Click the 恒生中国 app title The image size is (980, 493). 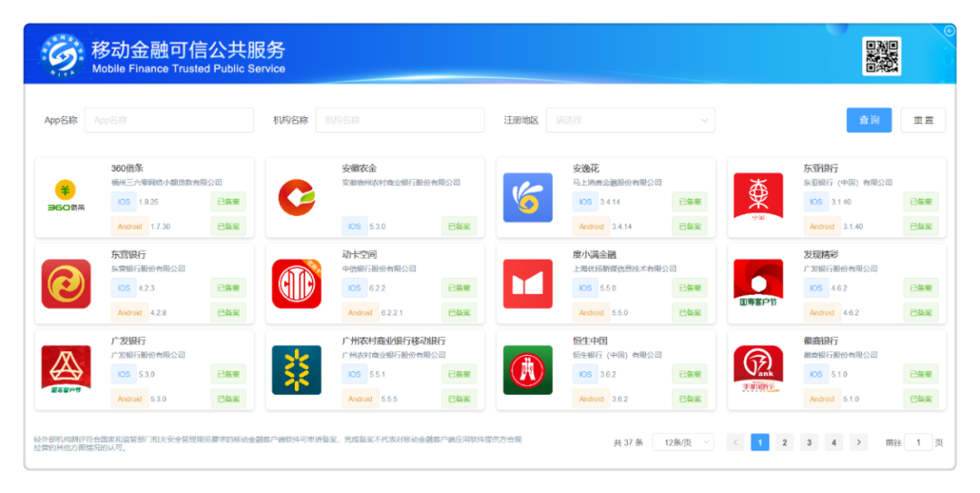pos(590,341)
